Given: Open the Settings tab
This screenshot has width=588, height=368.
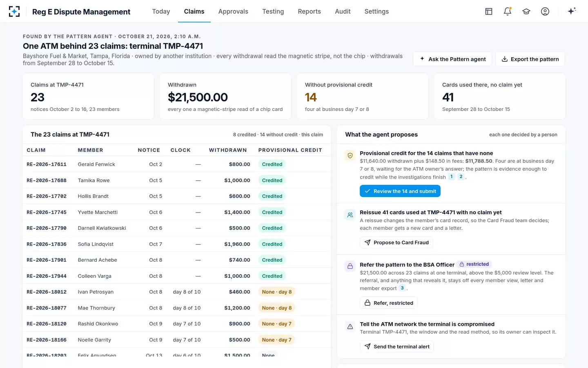Looking at the screenshot, I should point(376,11).
